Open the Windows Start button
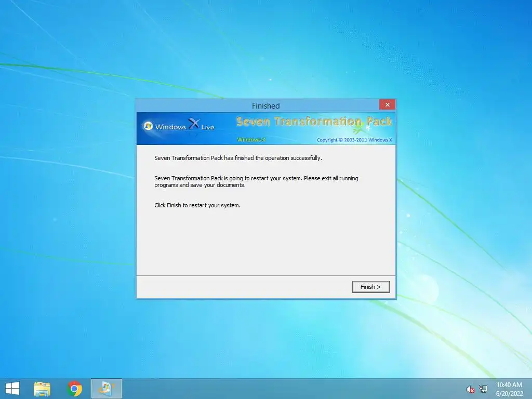 [12, 389]
